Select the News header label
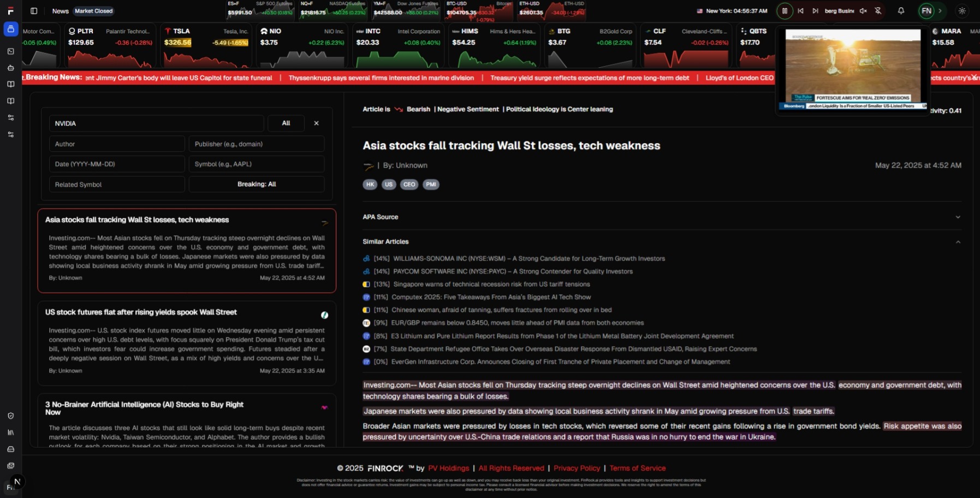The width and height of the screenshot is (980, 498). [60, 11]
